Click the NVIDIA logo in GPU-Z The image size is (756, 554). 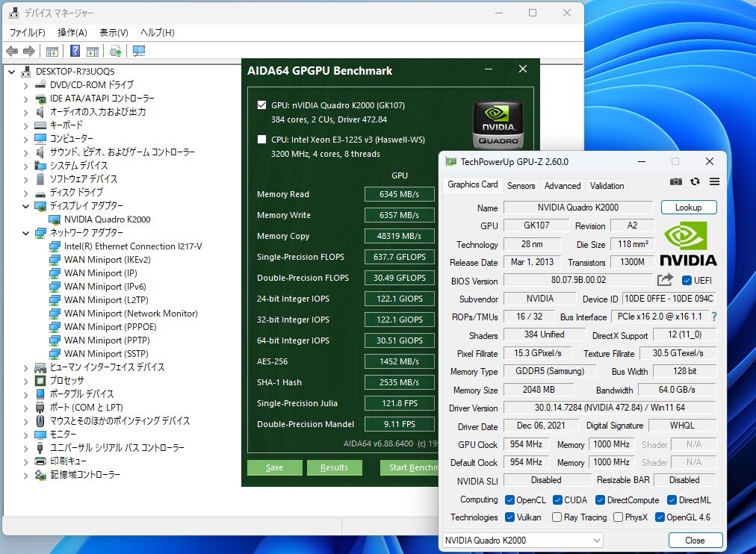pyautogui.click(x=688, y=243)
